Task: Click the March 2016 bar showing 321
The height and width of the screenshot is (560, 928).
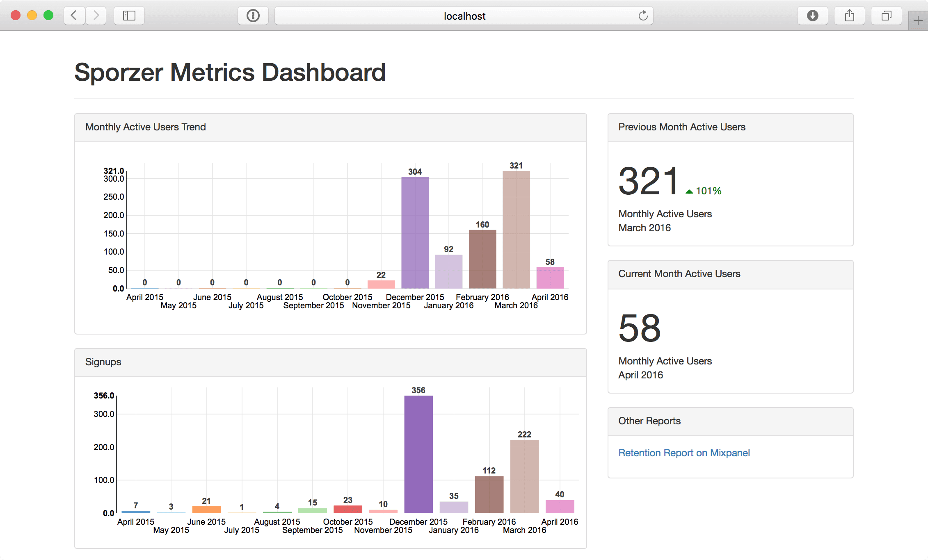Action: point(516,230)
